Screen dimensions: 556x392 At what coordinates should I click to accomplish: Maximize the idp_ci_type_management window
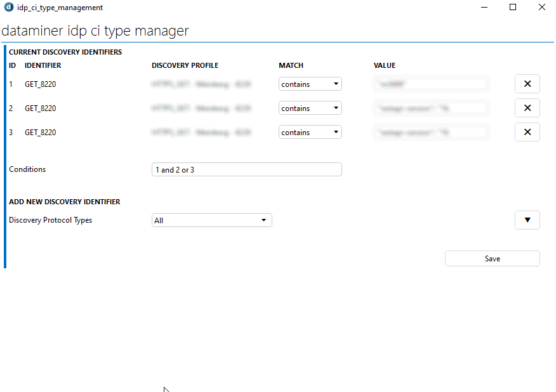513,7
